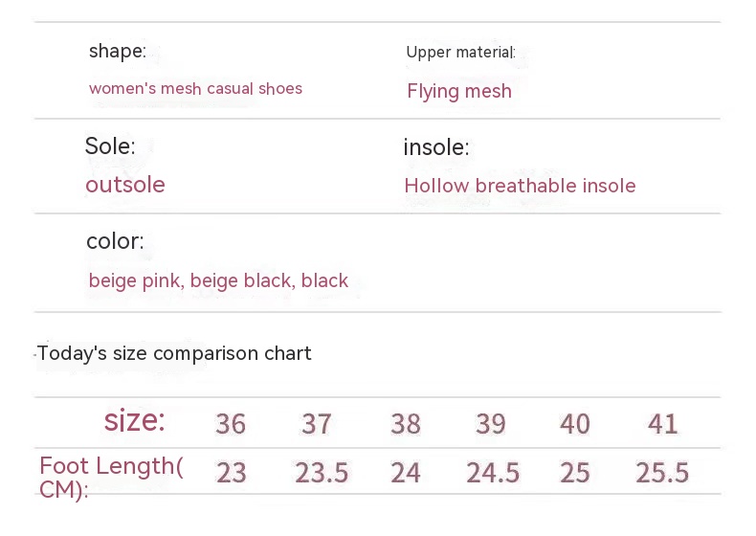The width and height of the screenshot is (756, 536).
Task: Pick size 39 in the chart
Action: pyautogui.click(x=491, y=424)
